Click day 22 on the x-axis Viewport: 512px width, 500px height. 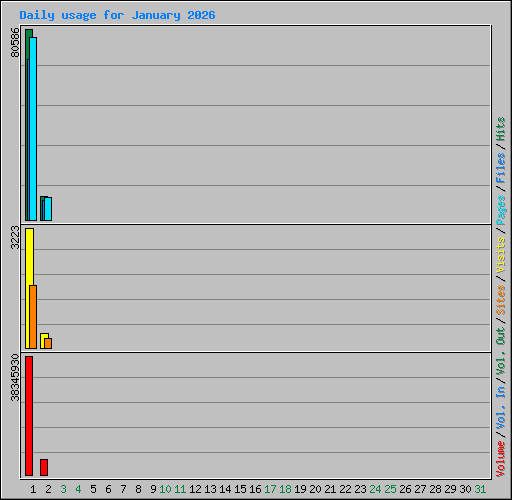click(345, 489)
